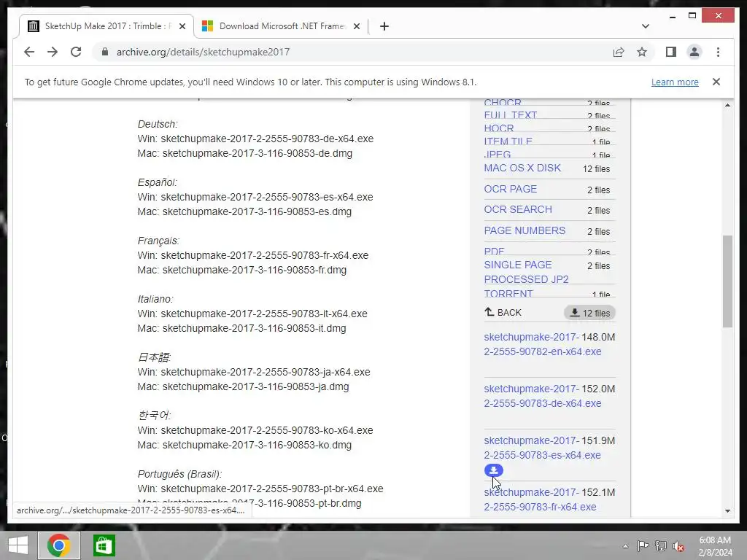
Task: Download the fr-x64.exe installer
Action: [541, 499]
